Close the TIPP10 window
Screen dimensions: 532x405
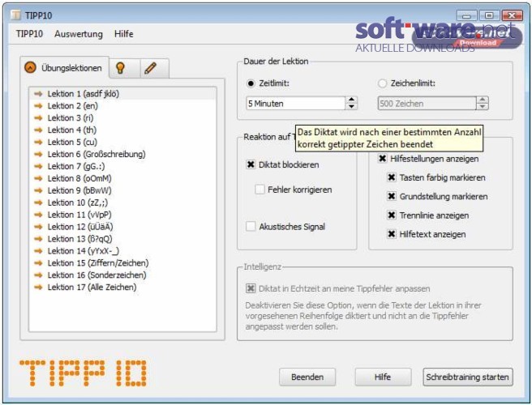(512, 15)
